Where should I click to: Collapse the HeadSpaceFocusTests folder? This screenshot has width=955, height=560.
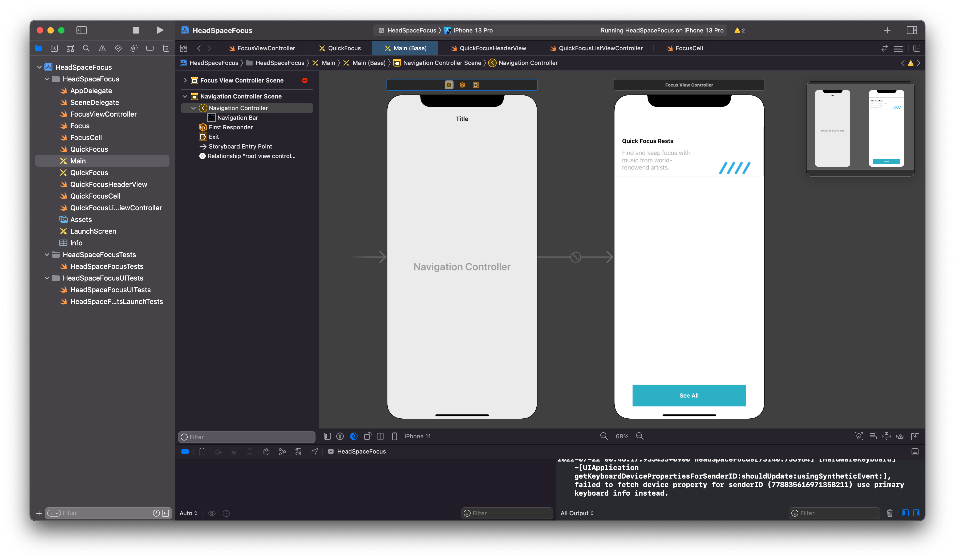click(x=47, y=254)
